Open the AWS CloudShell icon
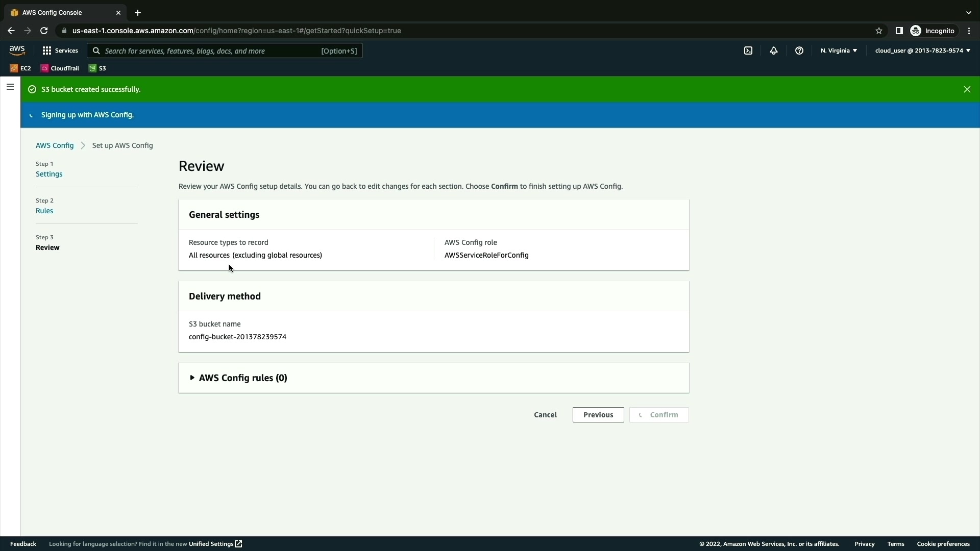This screenshot has width=980, height=551. click(x=748, y=51)
